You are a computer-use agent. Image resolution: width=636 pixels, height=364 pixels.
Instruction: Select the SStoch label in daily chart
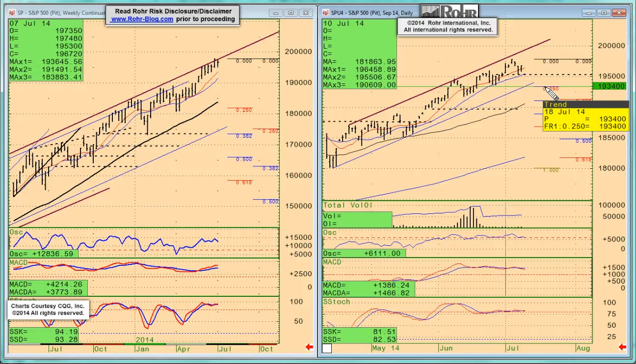click(x=337, y=302)
